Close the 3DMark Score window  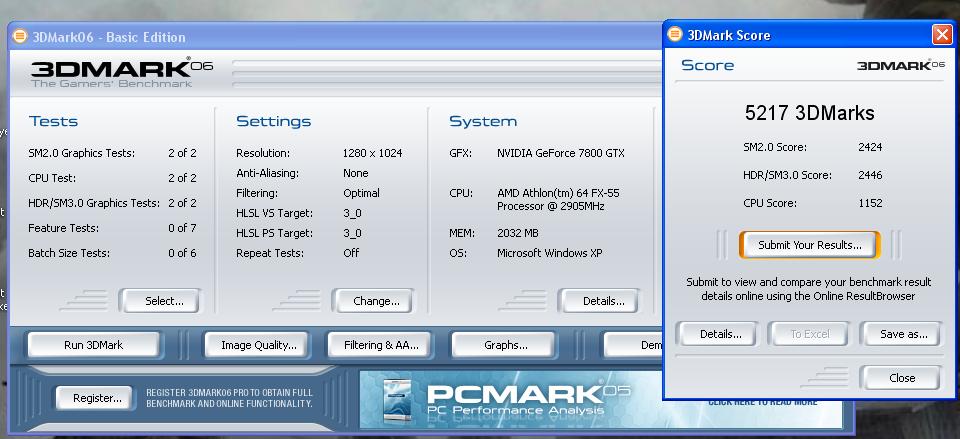942,35
